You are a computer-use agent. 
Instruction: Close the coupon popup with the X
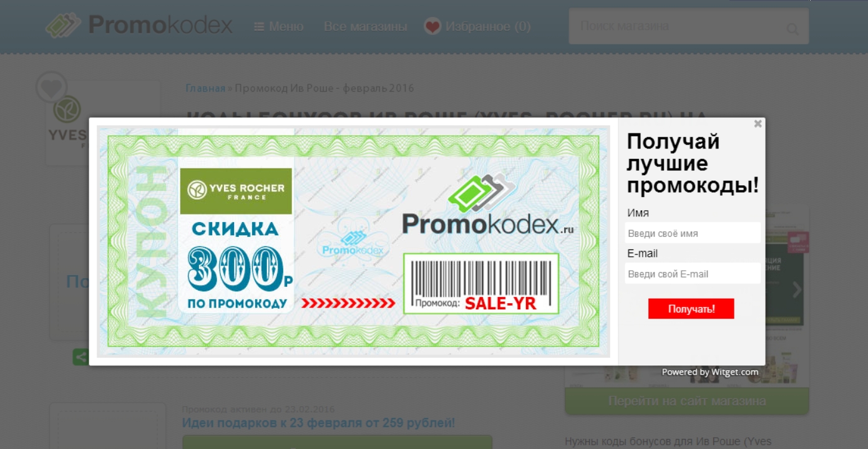tap(758, 123)
